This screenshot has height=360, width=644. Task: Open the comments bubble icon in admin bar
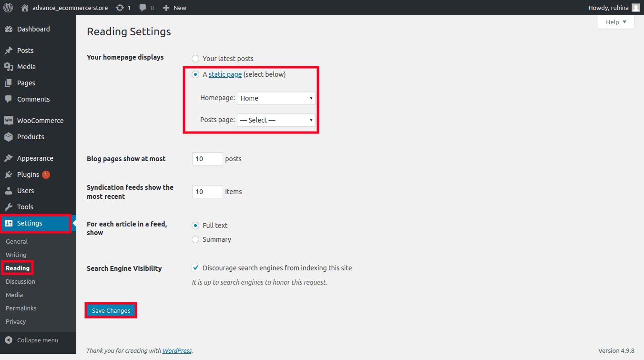click(x=143, y=8)
